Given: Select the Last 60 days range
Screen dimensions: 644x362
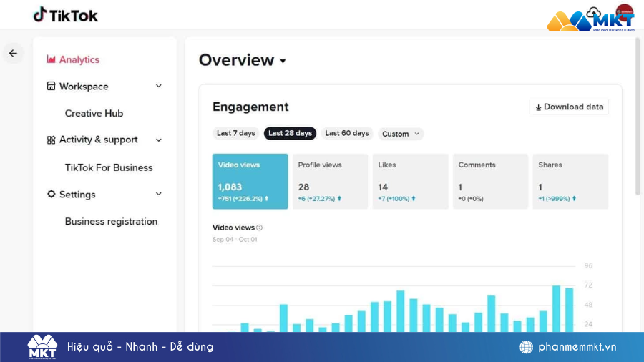Looking at the screenshot, I should click(x=346, y=134).
